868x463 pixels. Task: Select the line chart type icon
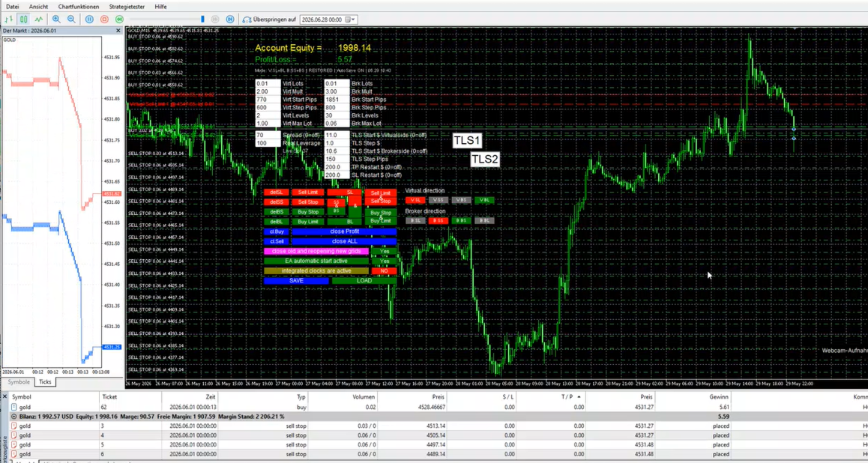pos(38,19)
